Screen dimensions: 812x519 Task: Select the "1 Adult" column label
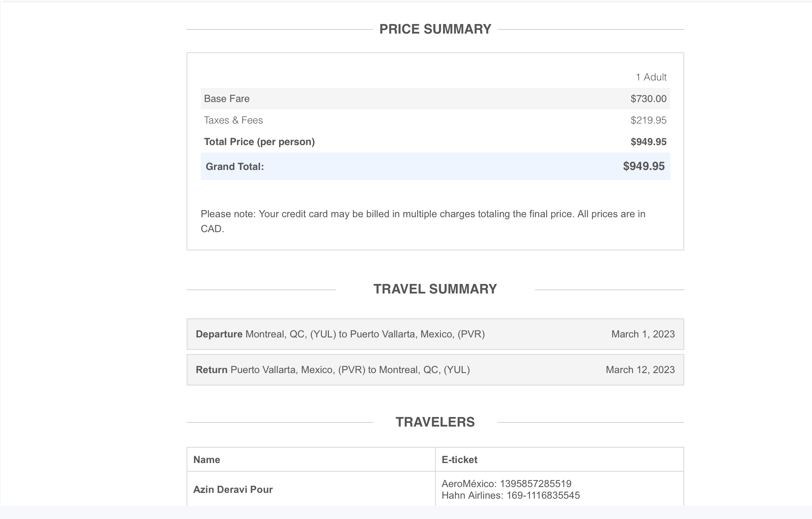point(651,77)
